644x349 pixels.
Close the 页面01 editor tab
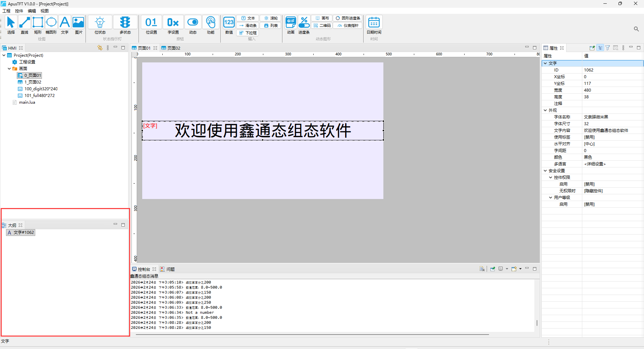(155, 48)
